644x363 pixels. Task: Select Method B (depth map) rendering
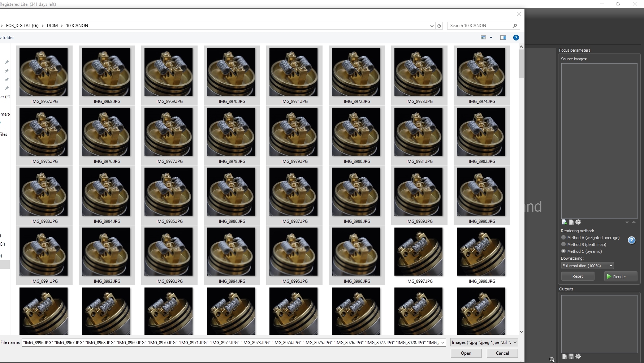(x=563, y=244)
